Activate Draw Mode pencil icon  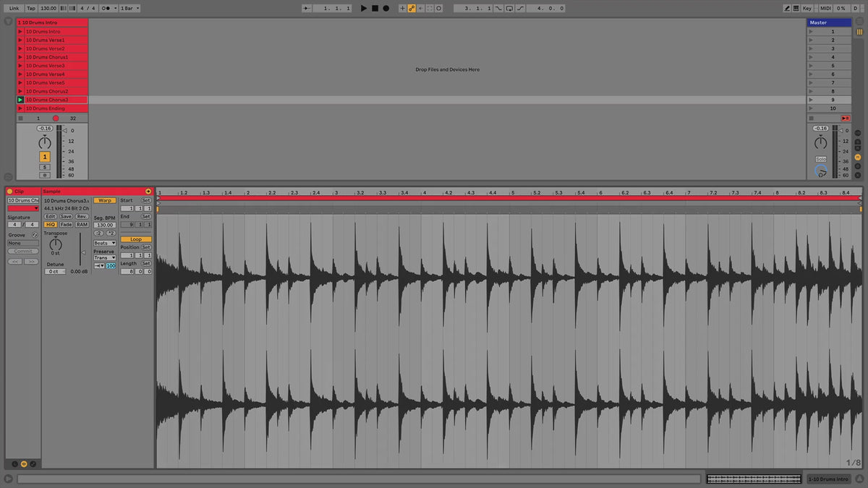coord(788,8)
